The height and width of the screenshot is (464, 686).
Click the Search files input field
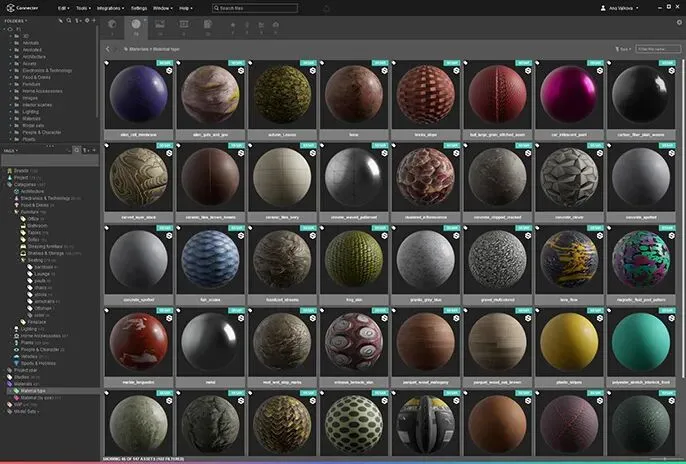coord(255,8)
